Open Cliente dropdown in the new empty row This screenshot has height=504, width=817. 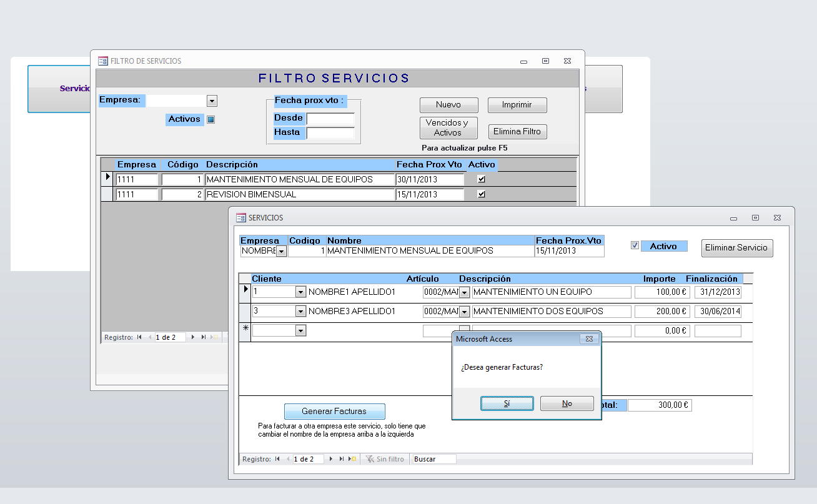click(x=300, y=330)
